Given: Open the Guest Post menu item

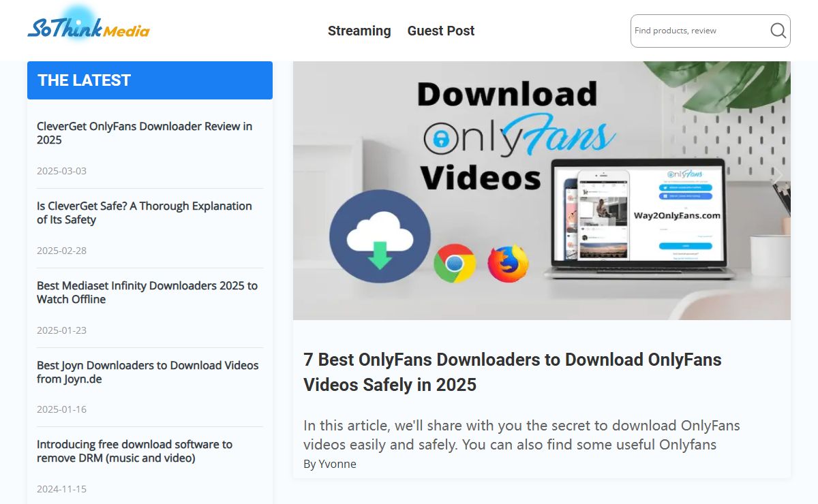Looking at the screenshot, I should pyautogui.click(x=441, y=31).
